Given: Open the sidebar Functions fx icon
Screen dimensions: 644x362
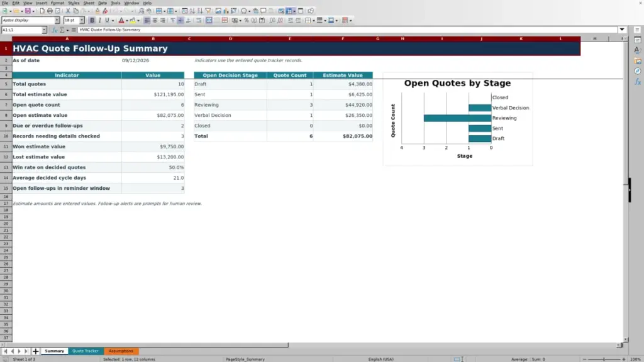Looking at the screenshot, I should [x=638, y=82].
